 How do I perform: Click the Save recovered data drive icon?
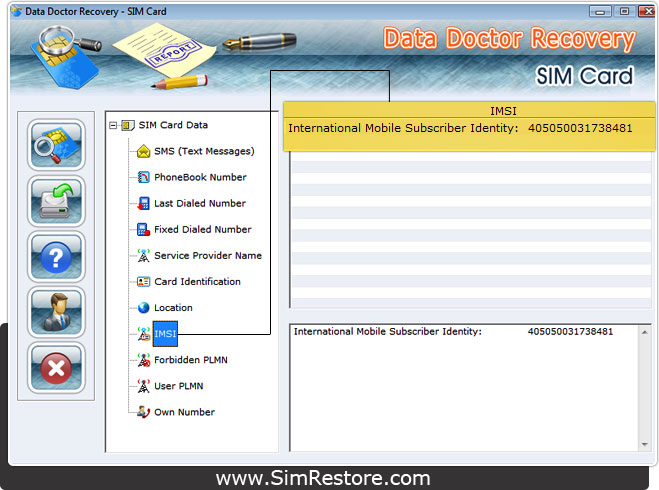point(56,201)
